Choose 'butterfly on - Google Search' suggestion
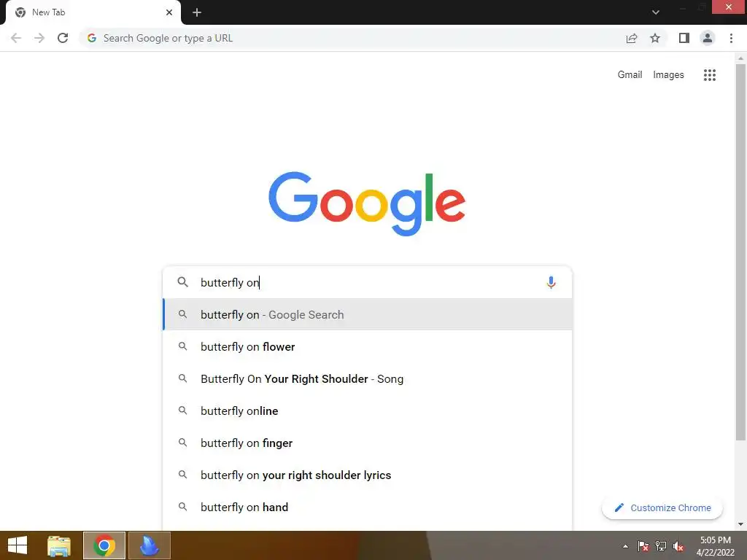This screenshot has height=560, width=747. pos(368,314)
